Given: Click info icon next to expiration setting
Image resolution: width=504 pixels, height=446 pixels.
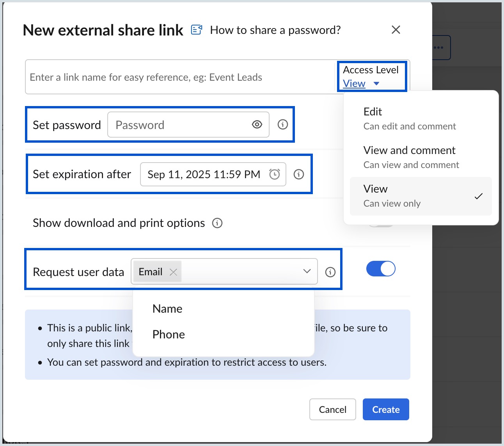Looking at the screenshot, I should [x=299, y=174].
